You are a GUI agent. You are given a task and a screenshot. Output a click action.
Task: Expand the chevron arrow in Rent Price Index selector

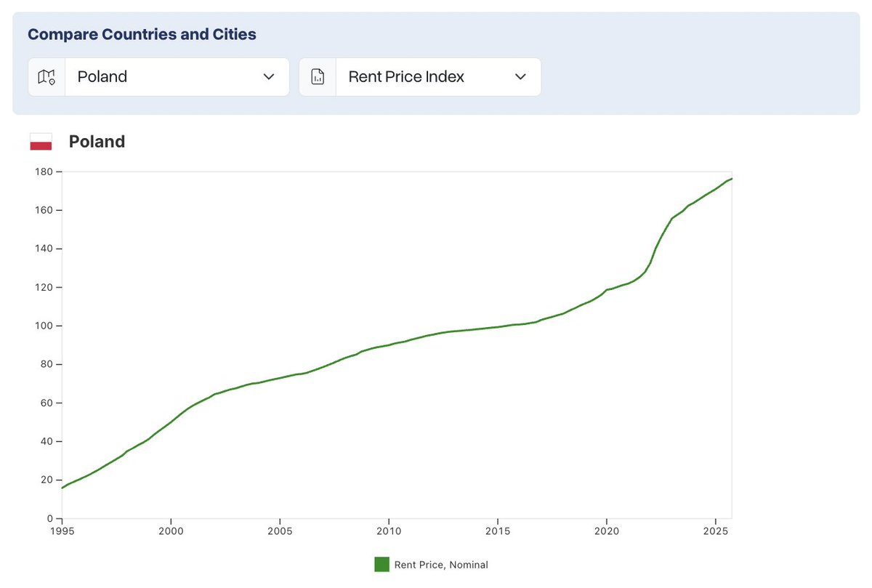coord(520,77)
